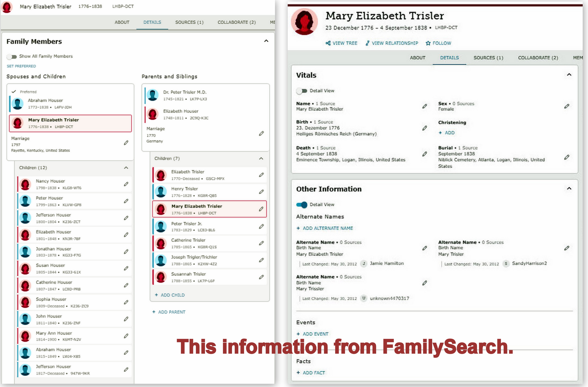Edit Sex field pencil icon
This screenshot has width=588, height=387.
[566, 106]
